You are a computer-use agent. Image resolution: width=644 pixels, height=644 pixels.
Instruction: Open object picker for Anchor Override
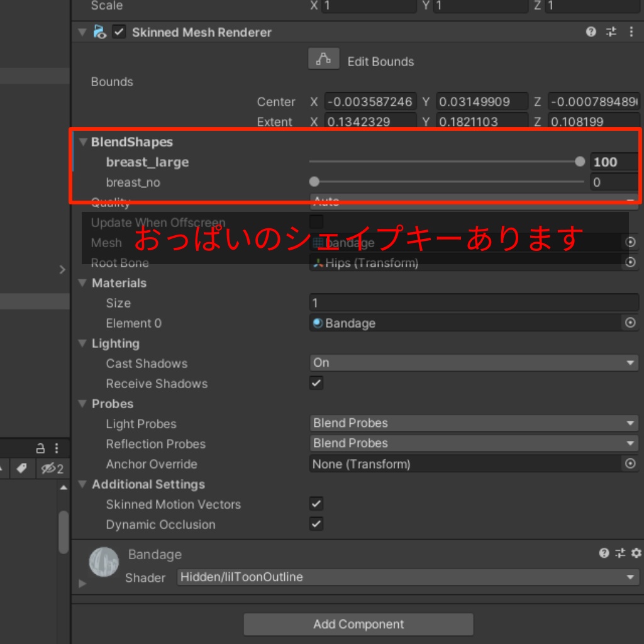click(x=630, y=464)
